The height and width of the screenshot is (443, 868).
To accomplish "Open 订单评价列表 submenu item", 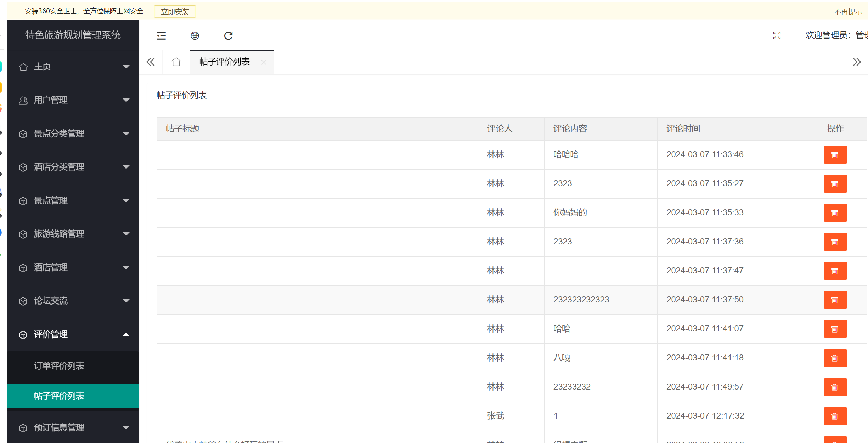I will click(x=59, y=366).
